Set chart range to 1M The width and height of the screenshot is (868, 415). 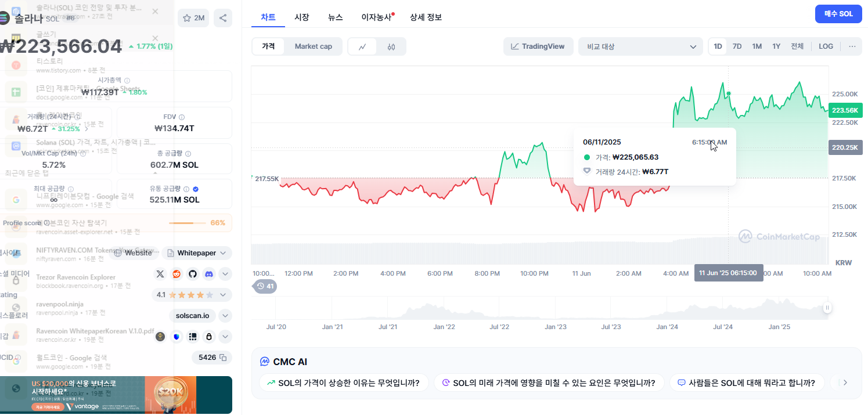[x=757, y=46]
